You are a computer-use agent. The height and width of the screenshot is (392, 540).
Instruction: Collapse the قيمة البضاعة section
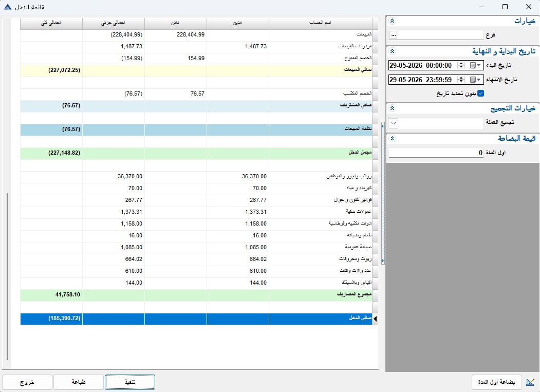392,139
